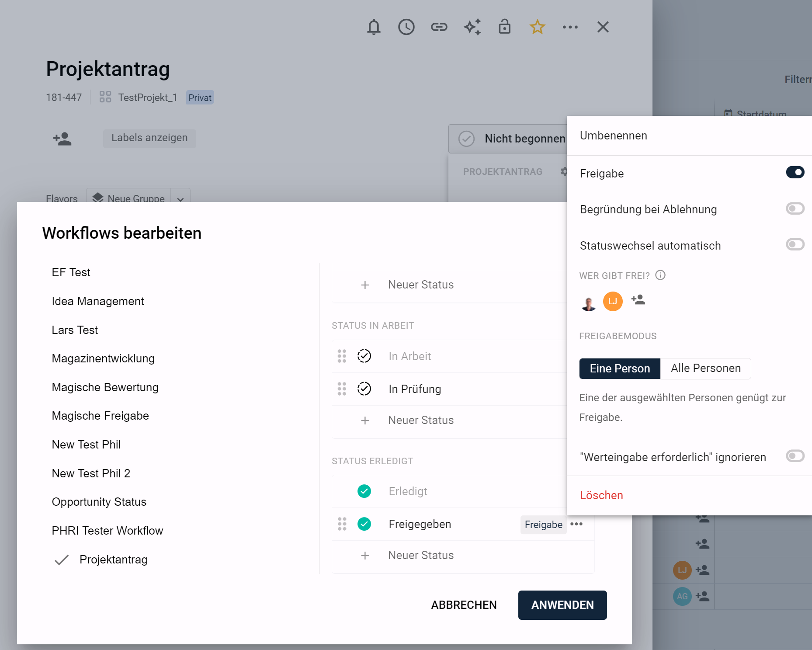Open the Nicht begonnen status dropdown
The image size is (812, 650).
point(508,139)
